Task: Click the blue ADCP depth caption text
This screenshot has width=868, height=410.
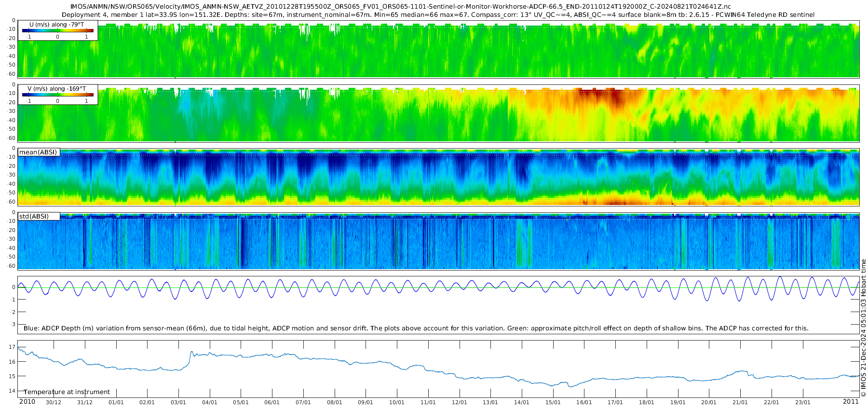Action: click(416, 328)
